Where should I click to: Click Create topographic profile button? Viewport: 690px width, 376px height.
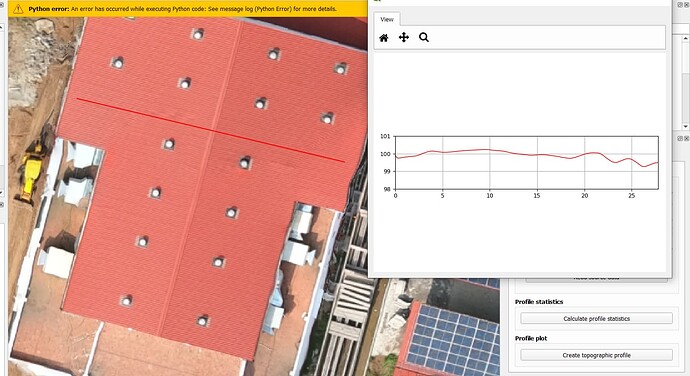coord(596,355)
